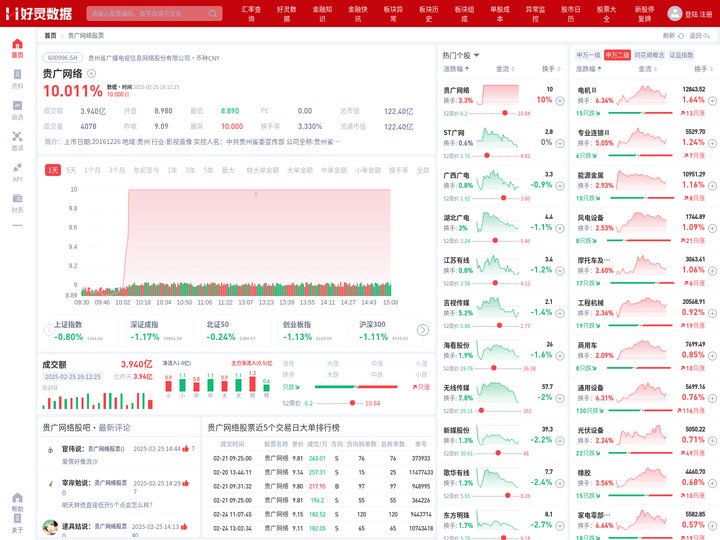Switch to 同花顺概念 tab

(x=649, y=55)
